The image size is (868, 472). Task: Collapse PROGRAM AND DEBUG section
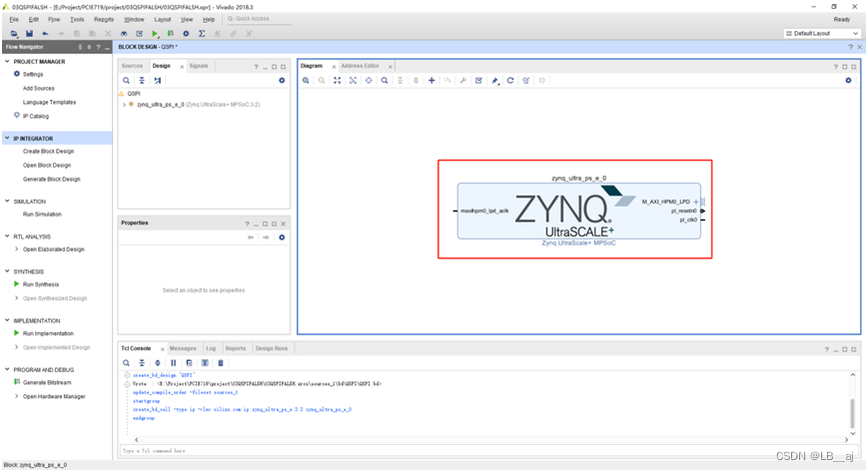point(7,369)
